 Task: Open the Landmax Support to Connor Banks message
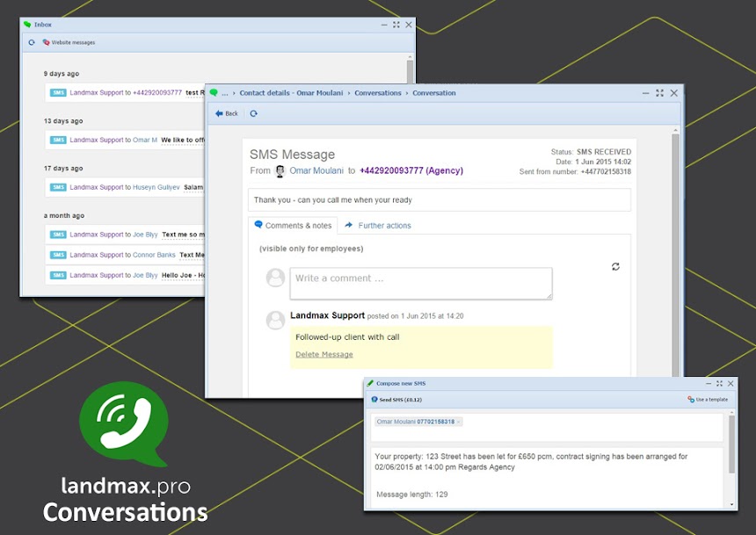coord(125,255)
